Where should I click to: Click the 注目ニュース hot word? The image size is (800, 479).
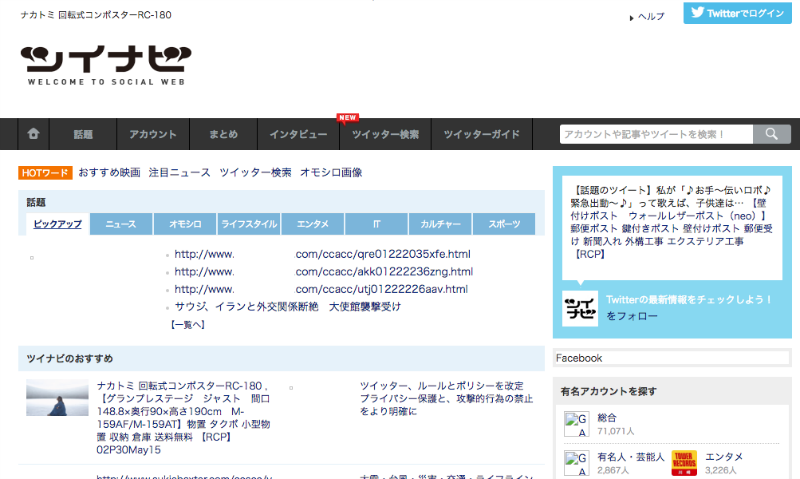[x=180, y=172]
